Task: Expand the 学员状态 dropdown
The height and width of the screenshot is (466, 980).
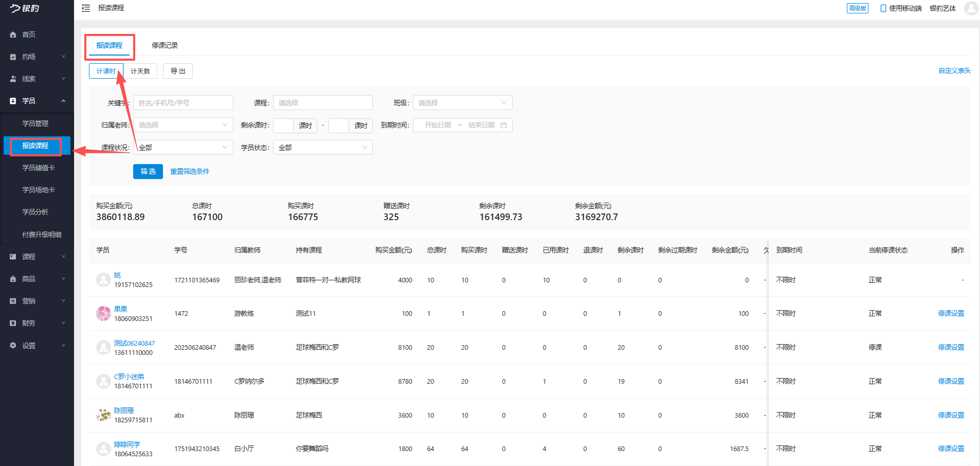Action: (322, 148)
